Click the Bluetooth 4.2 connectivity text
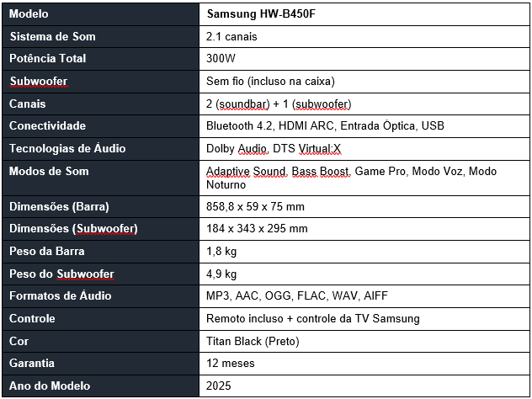Screen dimensions: 532x399 click(239, 126)
